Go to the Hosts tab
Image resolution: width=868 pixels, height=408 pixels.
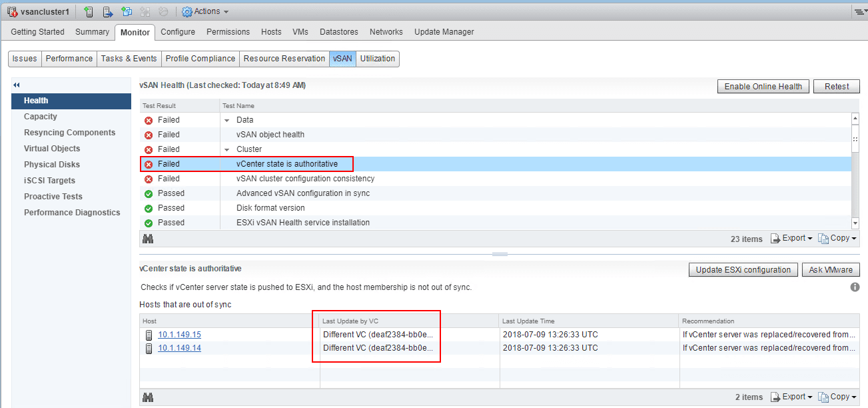[271, 32]
